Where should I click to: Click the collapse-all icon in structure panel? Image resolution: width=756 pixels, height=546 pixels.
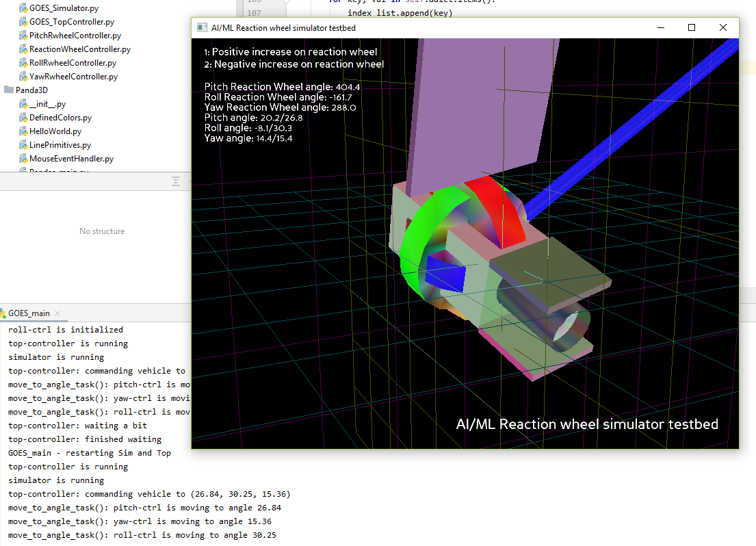point(176,181)
